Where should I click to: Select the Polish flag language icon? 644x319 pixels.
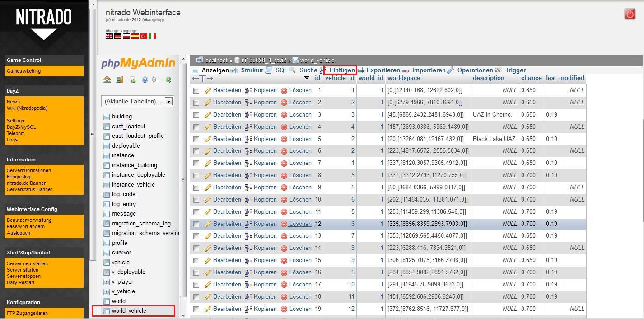[x=126, y=36]
